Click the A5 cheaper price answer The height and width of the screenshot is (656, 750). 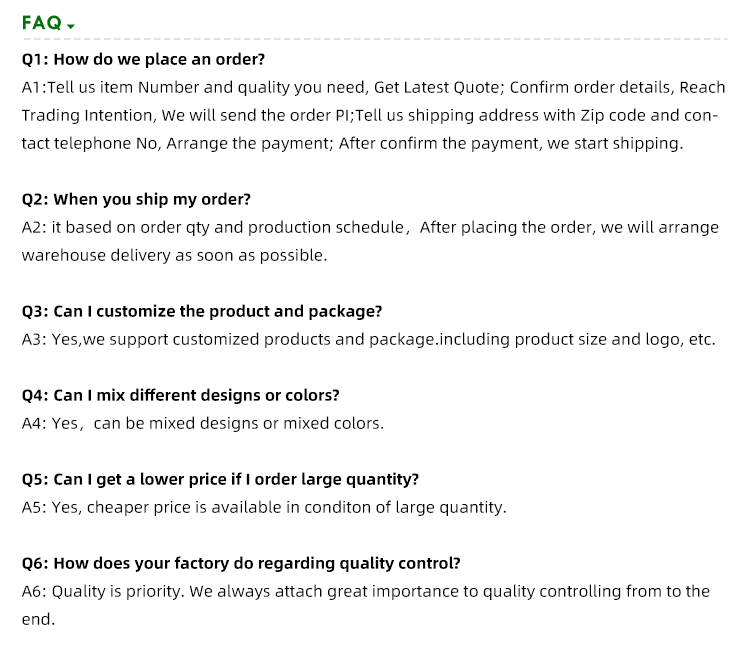[x=264, y=508]
